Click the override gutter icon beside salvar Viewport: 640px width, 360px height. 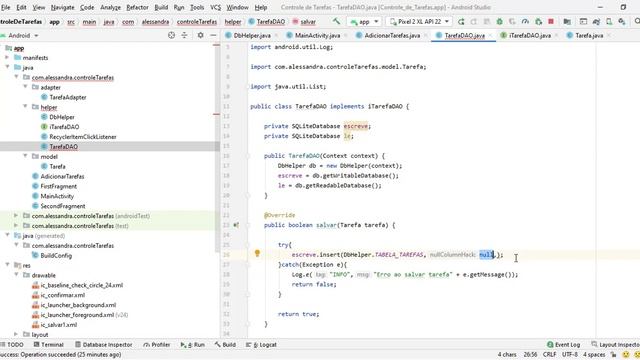236,225
